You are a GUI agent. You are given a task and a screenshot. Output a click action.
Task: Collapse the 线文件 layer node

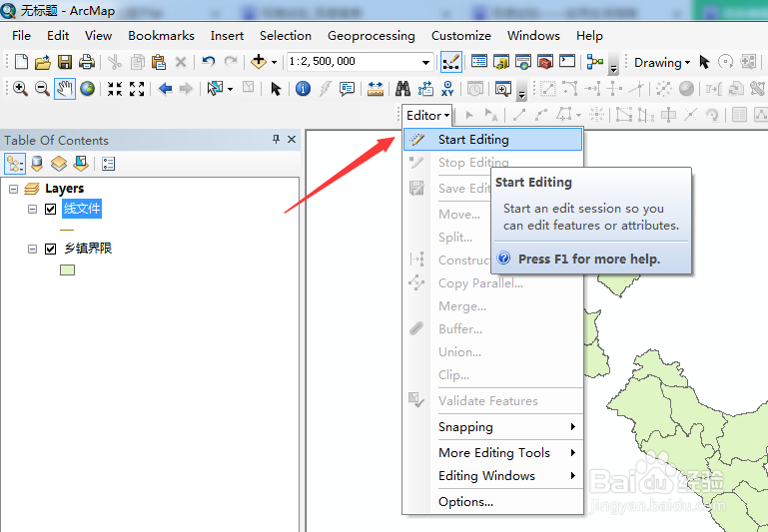[x=32, y=209]
